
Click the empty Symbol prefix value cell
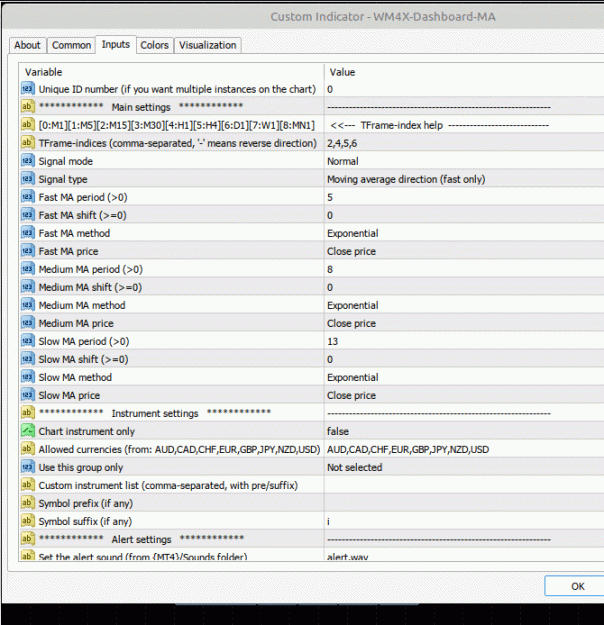pos(464,503)
